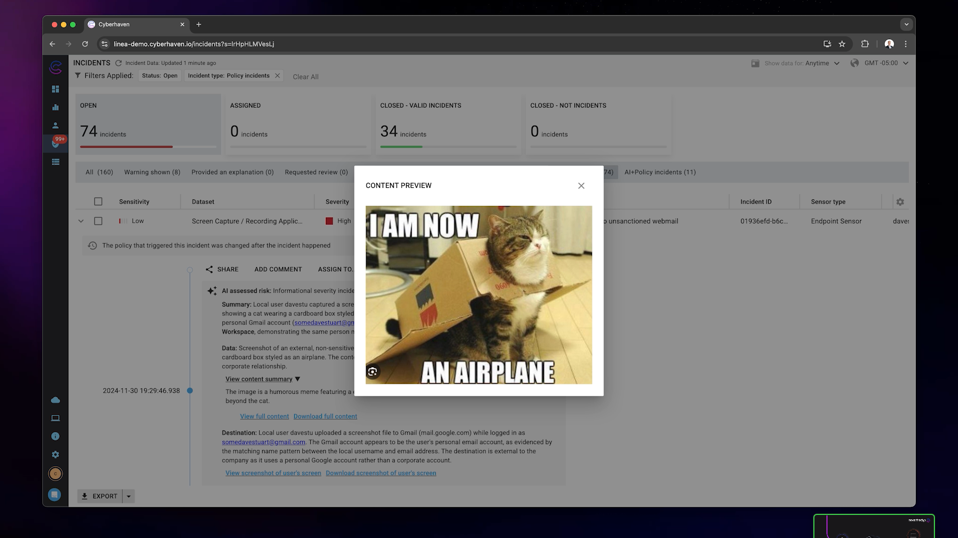Open the bar chart analytics sidebar icon

click(56, 107)
